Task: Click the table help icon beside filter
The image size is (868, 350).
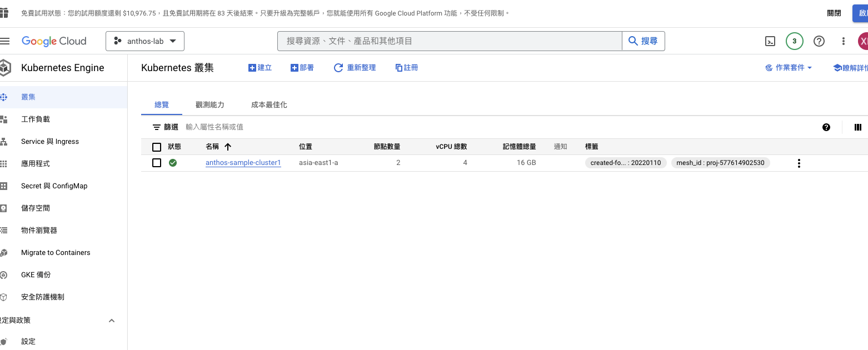Action: tap(826, 127)
